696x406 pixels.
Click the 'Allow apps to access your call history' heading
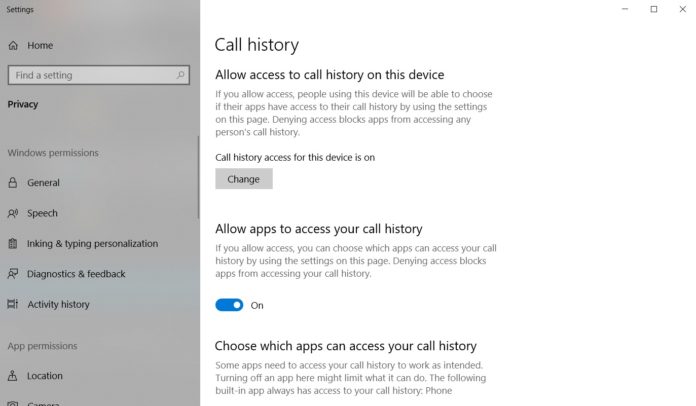pyautogui.click(x=319, y=229)
